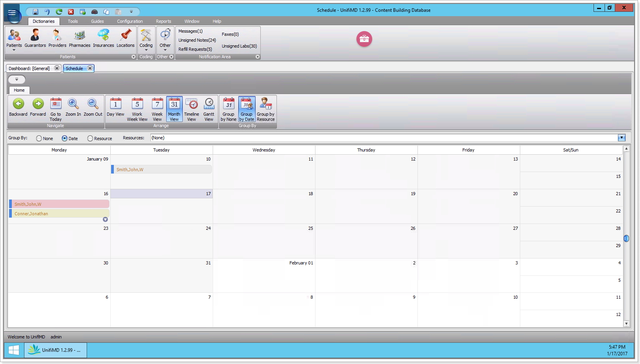Expand the Other group dialog launcher
This screenshot has height=364, width=640.
tap(171, 57)
